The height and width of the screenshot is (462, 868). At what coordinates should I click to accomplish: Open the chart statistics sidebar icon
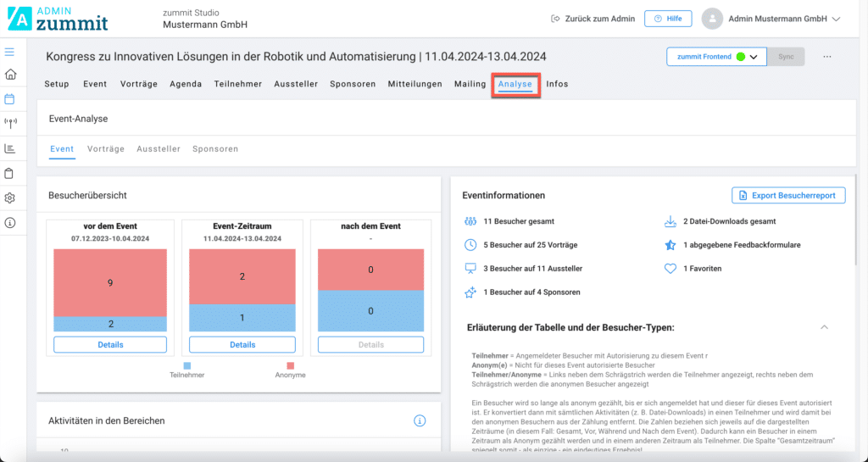10,148
